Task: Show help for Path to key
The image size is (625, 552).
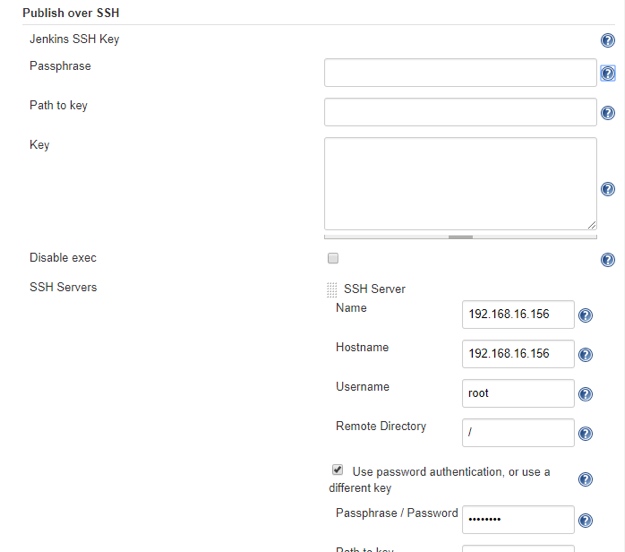Action: 607,113
